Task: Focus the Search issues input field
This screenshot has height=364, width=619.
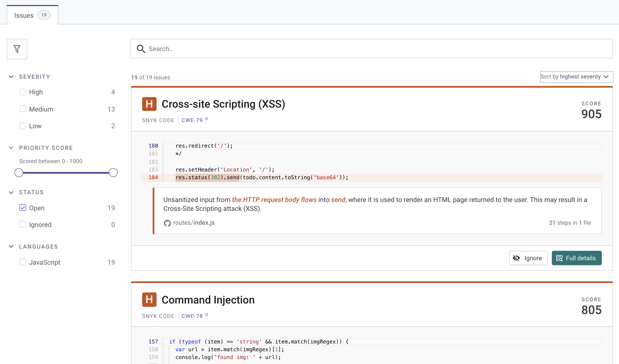Action: click(x=378, y=49)
